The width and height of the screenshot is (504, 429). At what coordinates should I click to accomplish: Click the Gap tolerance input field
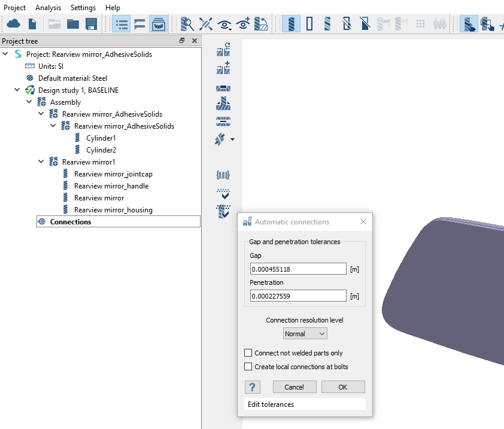click(x=298, y=269)
